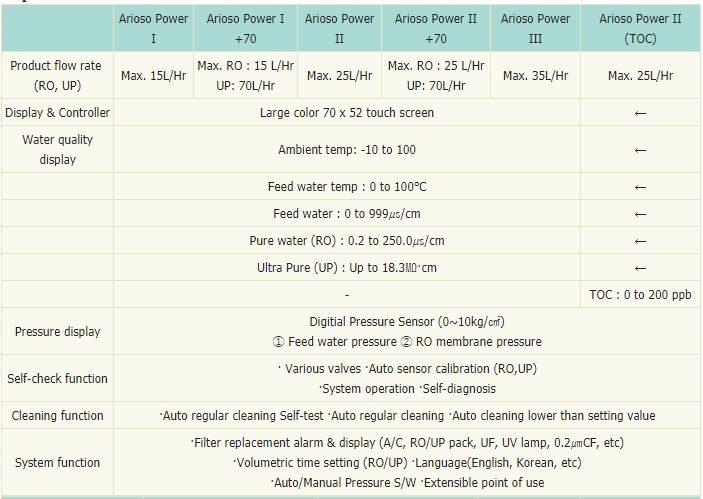Select 'Feed water : 0 to 999㎲/cm'

(x=347, y=213)
